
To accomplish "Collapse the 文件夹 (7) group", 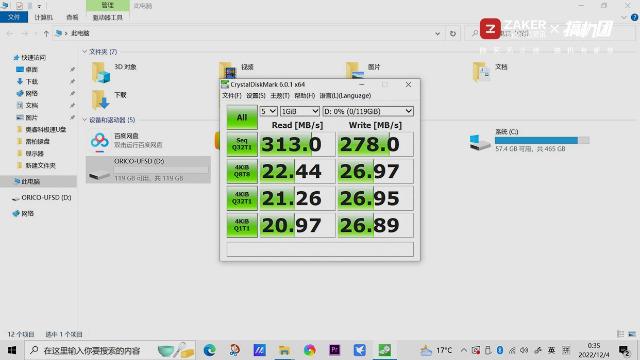I will coord(84,51).
